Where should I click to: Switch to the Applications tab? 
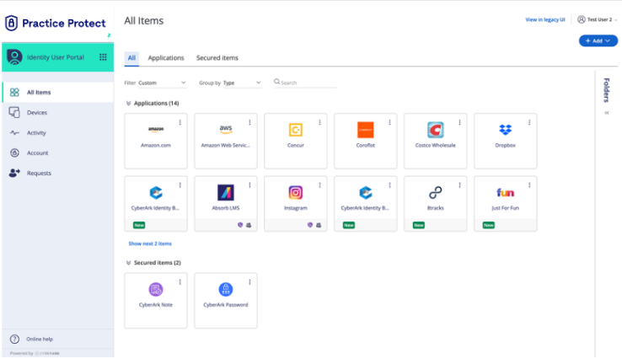point(166,58)
